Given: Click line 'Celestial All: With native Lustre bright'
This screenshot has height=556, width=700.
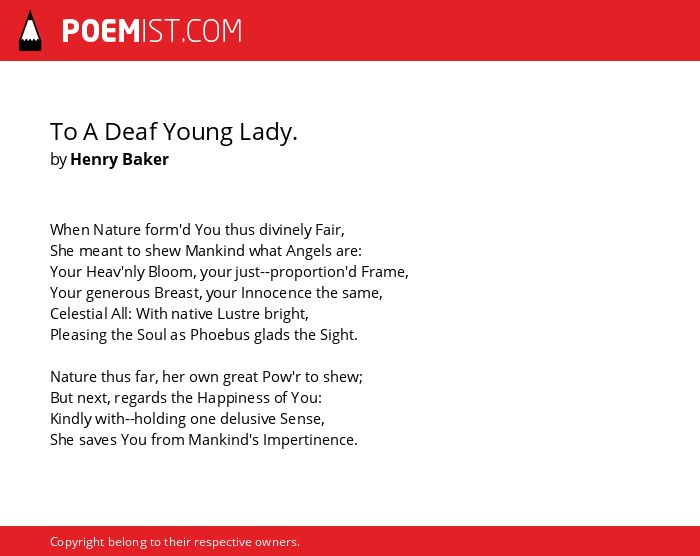Looking at the screenshot, I should point(179,314).
